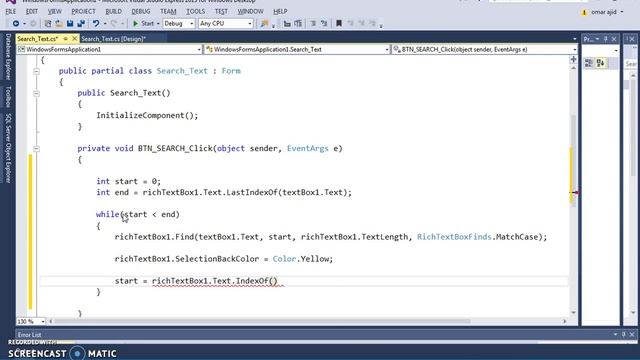Open the Undo history dropdown arrow
This screenshot has width=640, height=360.
[104, 24]
